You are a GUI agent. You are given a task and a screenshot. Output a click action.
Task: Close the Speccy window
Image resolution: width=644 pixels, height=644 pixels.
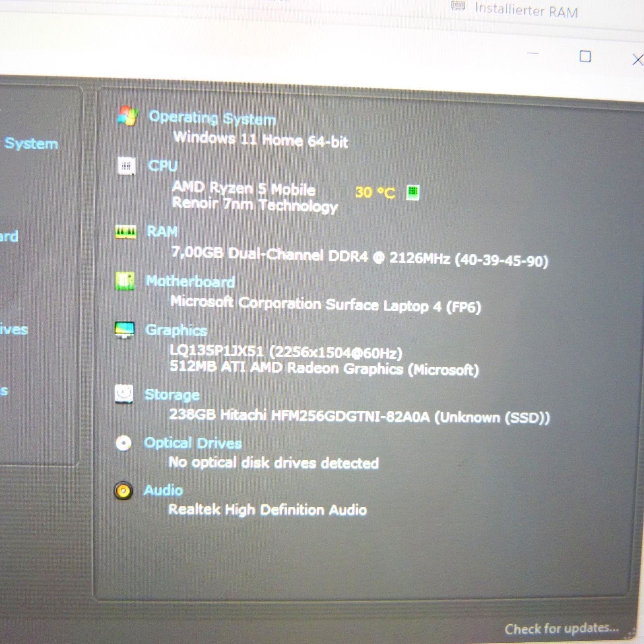[638, 60]
